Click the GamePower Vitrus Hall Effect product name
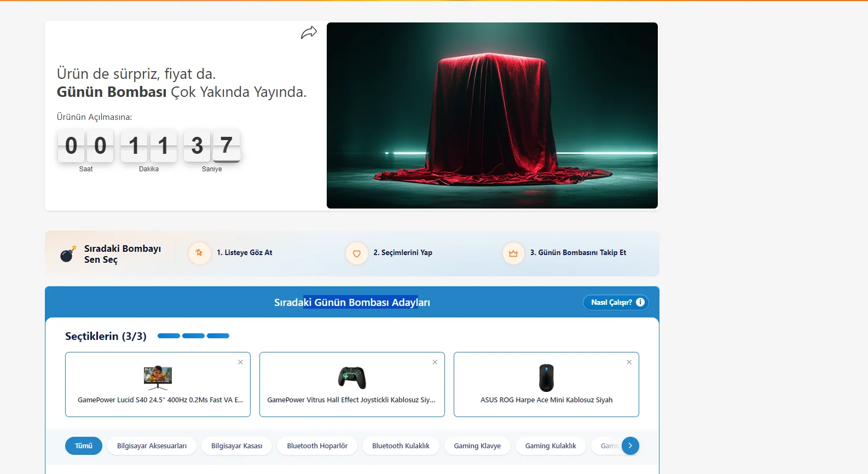 (x=351, y=400)
